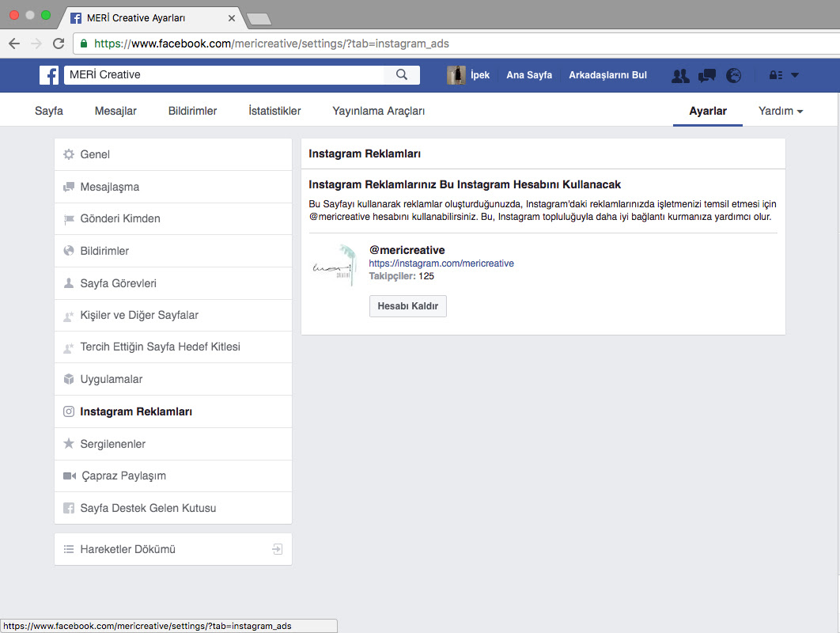Open Çapraz Paylaşım settings
This screenshot has height=633, width=840.
click(x=173, y=476)
